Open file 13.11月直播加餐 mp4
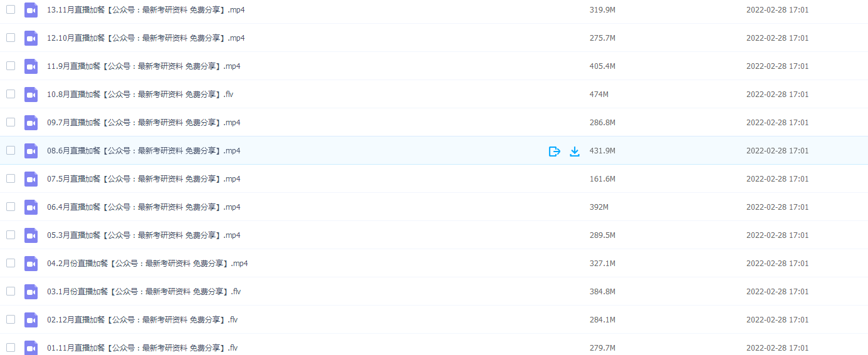 [146, 10]
